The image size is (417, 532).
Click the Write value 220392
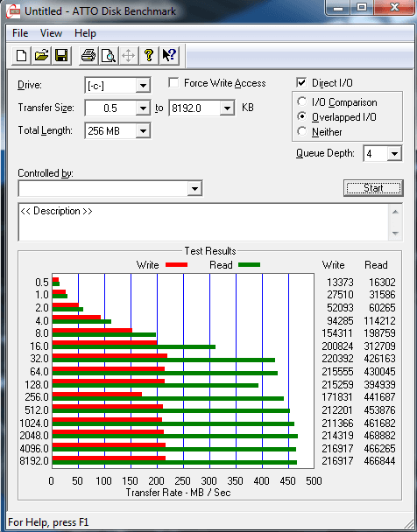pos(337,359)
